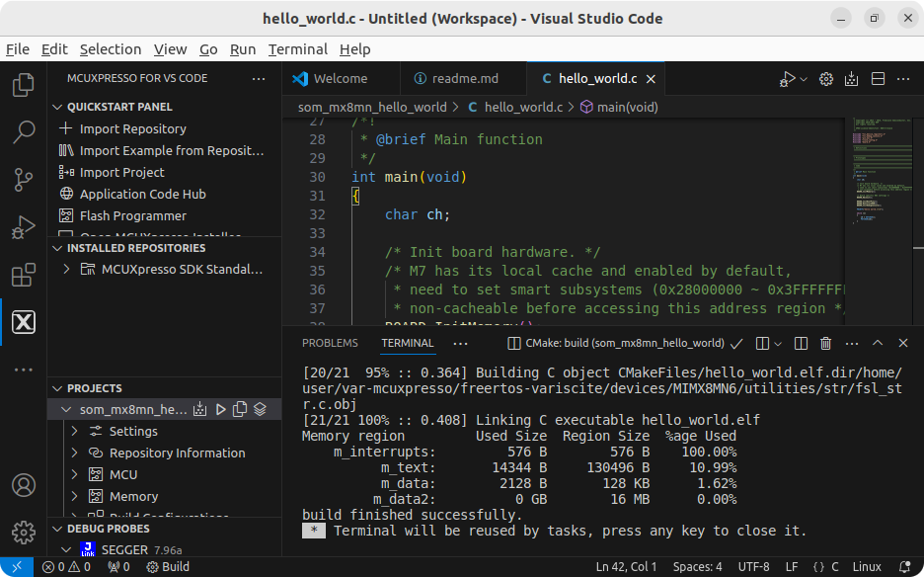This screenshot has width=924, height=577.
Task: Click Import Example from Repository link
Action: coord(172,150)
